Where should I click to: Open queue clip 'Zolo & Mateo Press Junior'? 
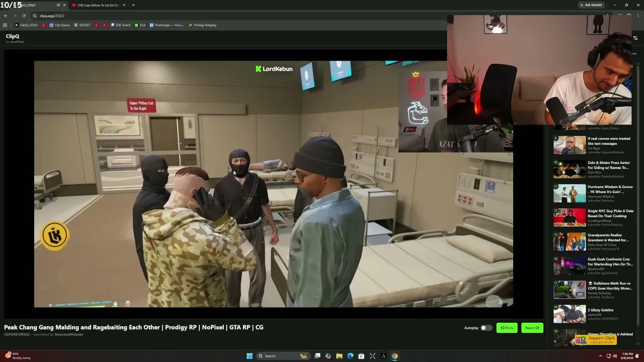[x=594, y=169]
